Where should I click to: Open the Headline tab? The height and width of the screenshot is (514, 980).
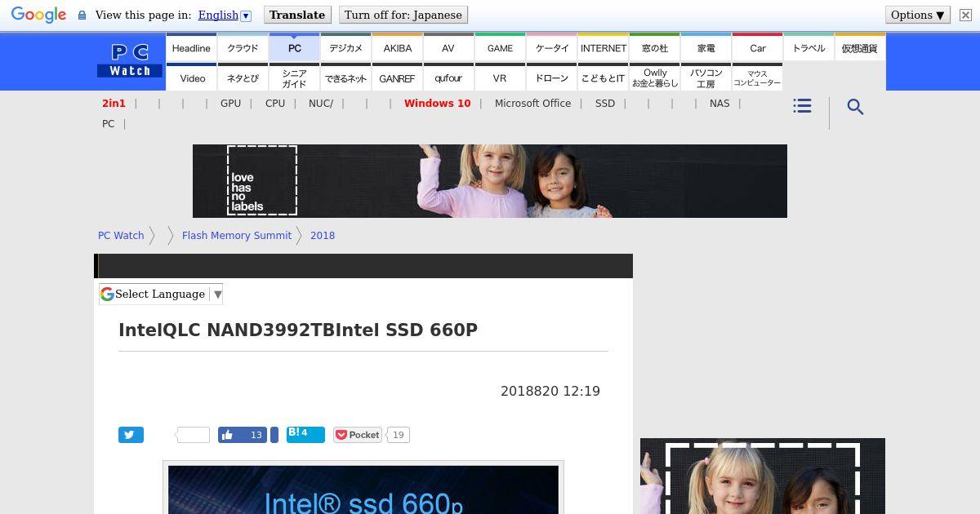[x=191, y=48]
